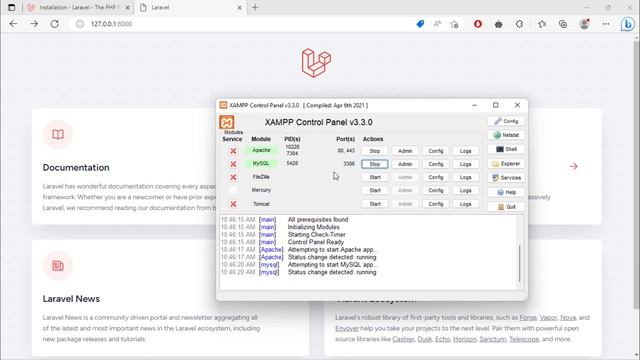
Task: View FileZilla Logs
Action: [465, 177]
